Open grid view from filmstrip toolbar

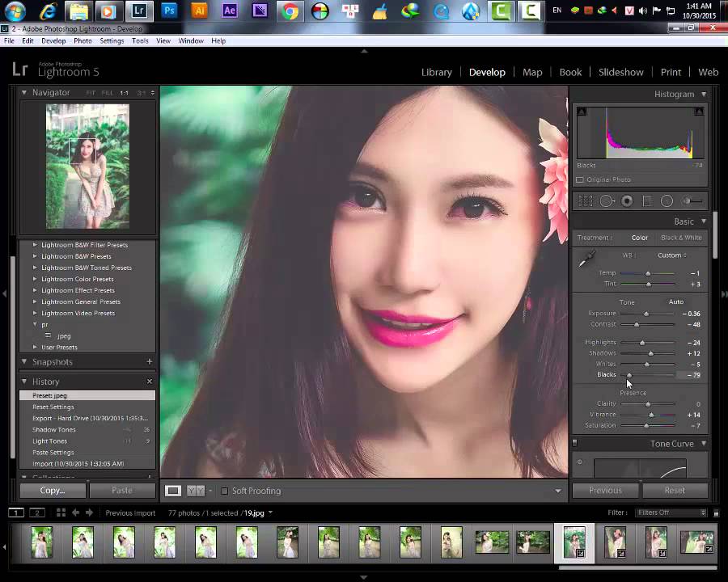coord(61,512)
